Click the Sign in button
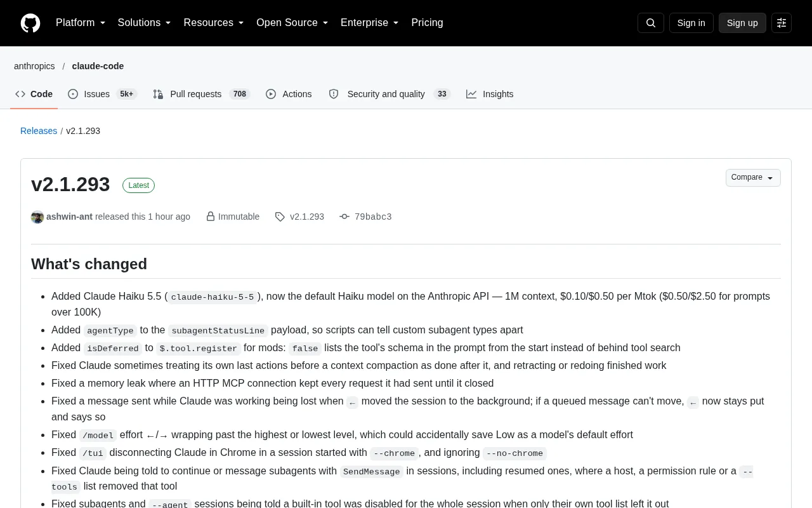 [x=691, y=23]
